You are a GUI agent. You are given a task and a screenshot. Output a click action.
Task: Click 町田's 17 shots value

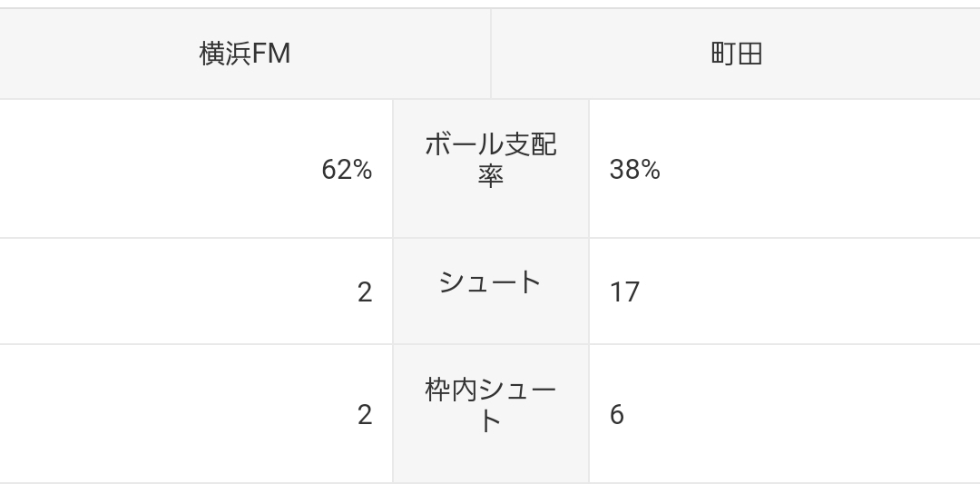click(x=625, y=292)
